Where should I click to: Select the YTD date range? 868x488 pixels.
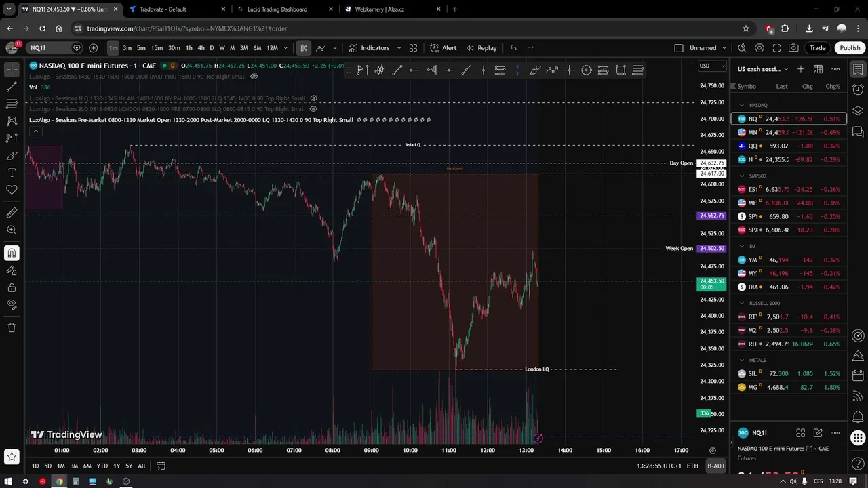point(102,466)
